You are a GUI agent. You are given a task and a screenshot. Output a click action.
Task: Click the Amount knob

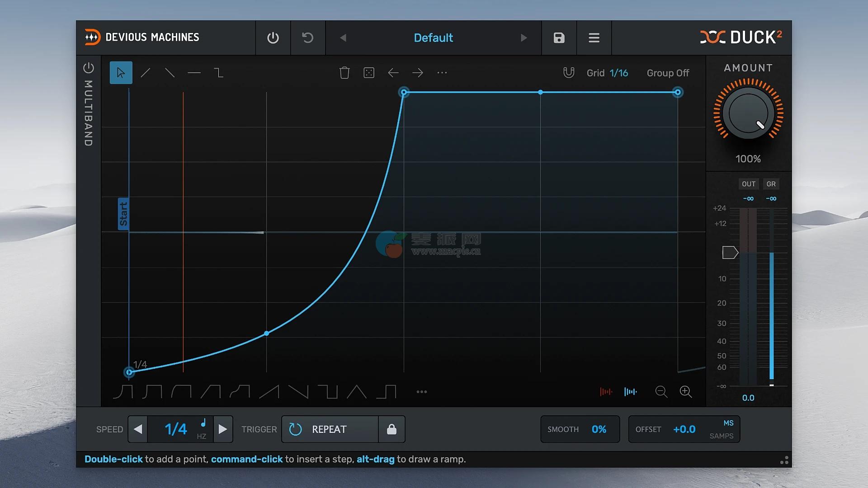coord(748,114)
